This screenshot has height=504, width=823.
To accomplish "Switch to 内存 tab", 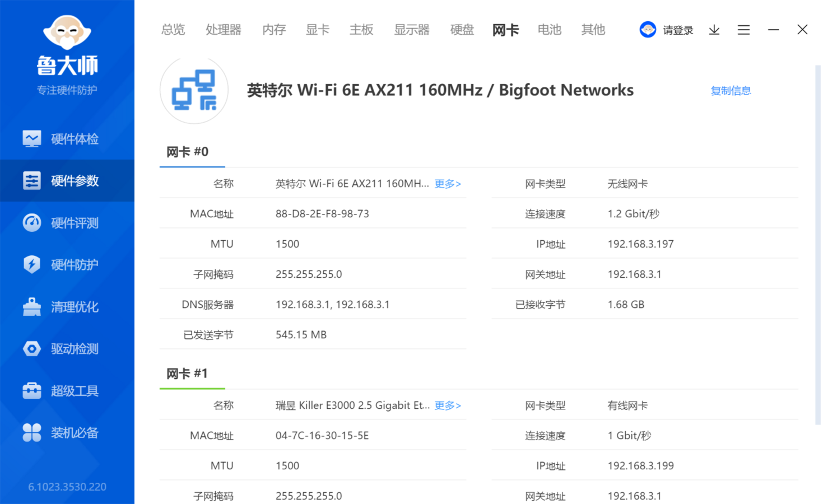I will (x=274, y=30).
